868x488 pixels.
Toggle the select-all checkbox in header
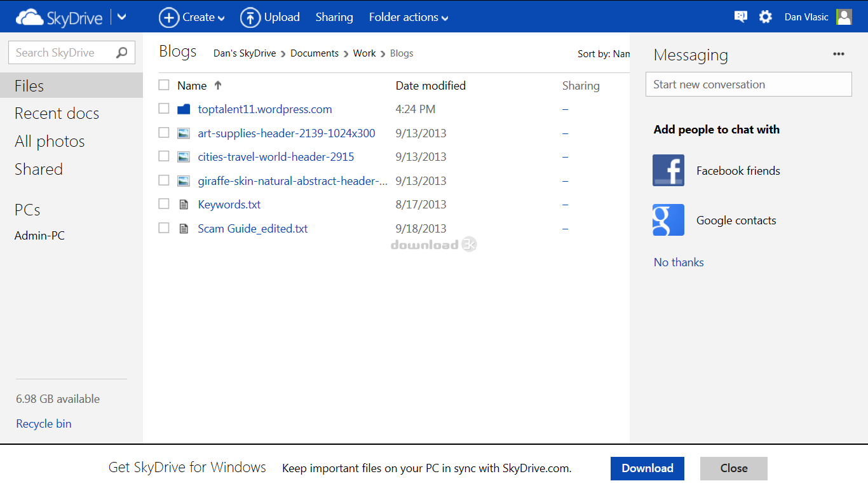click(x=164, y=85)
